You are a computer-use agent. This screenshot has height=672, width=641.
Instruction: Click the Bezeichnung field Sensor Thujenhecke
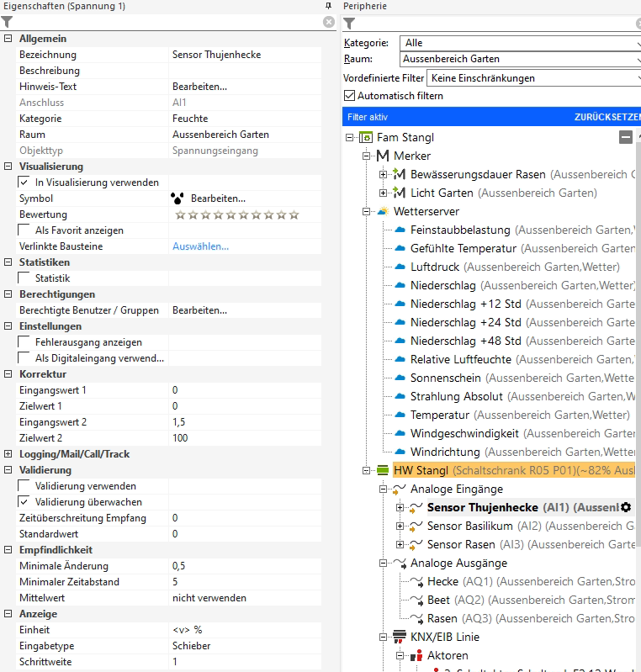pos(246,55)
